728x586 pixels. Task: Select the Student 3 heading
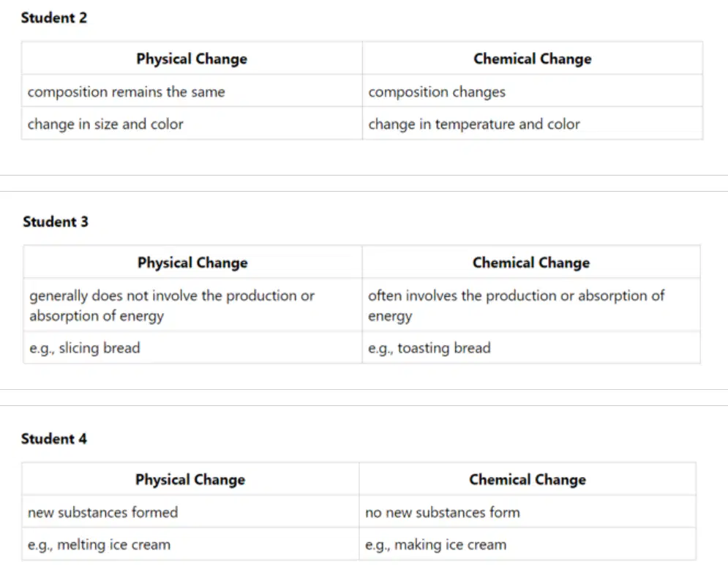tap(56, 222)
